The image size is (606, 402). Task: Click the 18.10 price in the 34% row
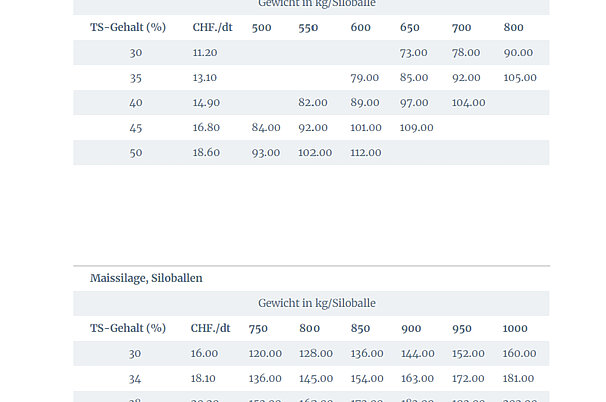tap(204, 378)
